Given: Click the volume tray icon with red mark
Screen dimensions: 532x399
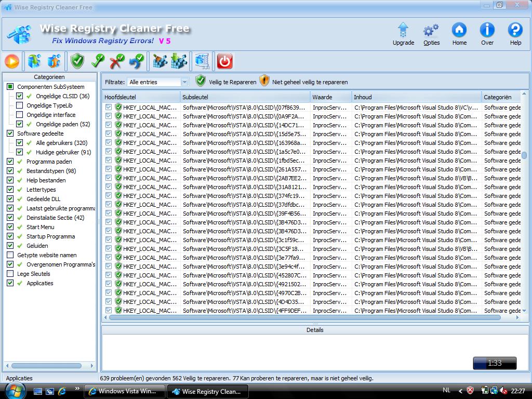Looking at the screenshot, I should tap(503, 391).
